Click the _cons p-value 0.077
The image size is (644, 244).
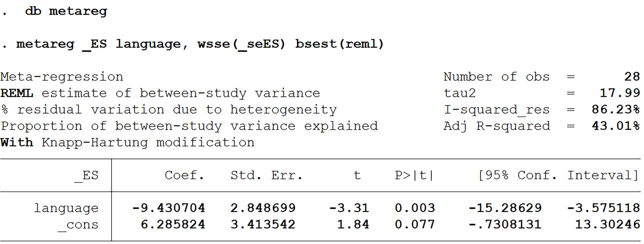[415, 225]
